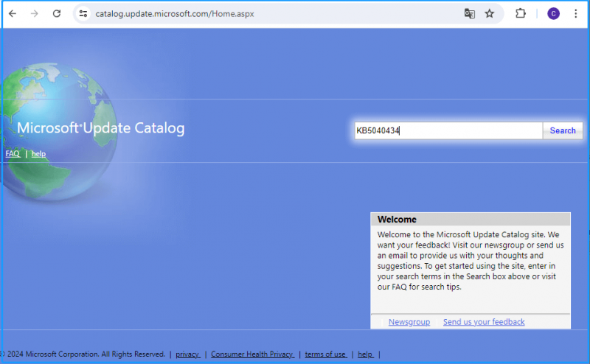Open the privacy footer link
Screen dimensions: 590x364
[x=187, y=354]
